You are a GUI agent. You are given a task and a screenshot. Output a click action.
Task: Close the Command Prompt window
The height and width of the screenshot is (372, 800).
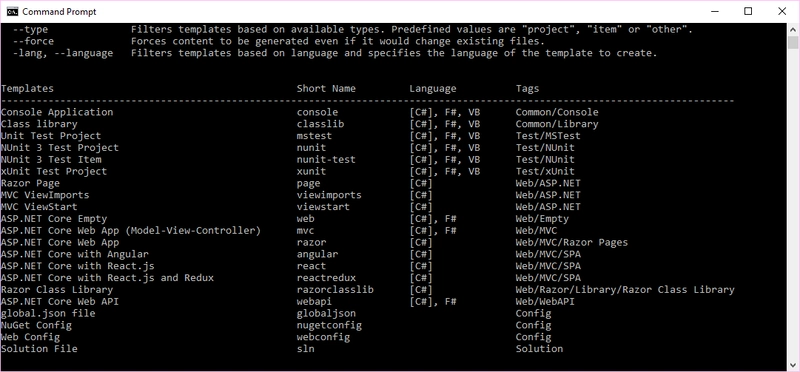782,11
